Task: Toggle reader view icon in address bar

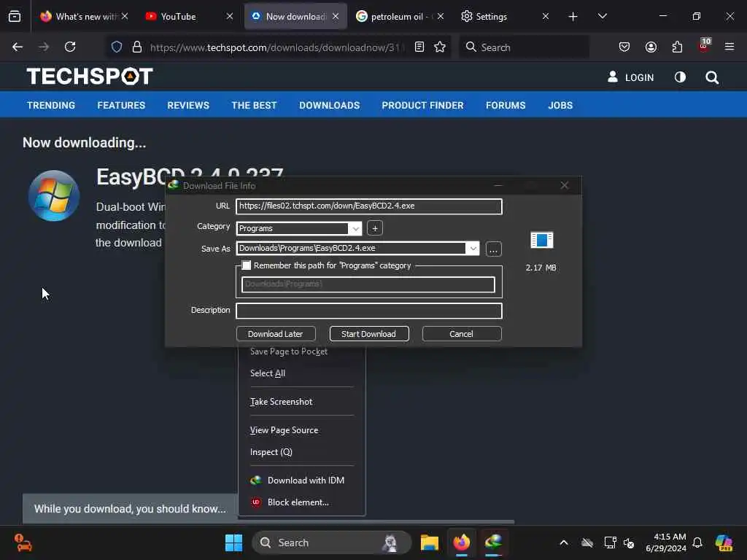Action: pos(419,47)
